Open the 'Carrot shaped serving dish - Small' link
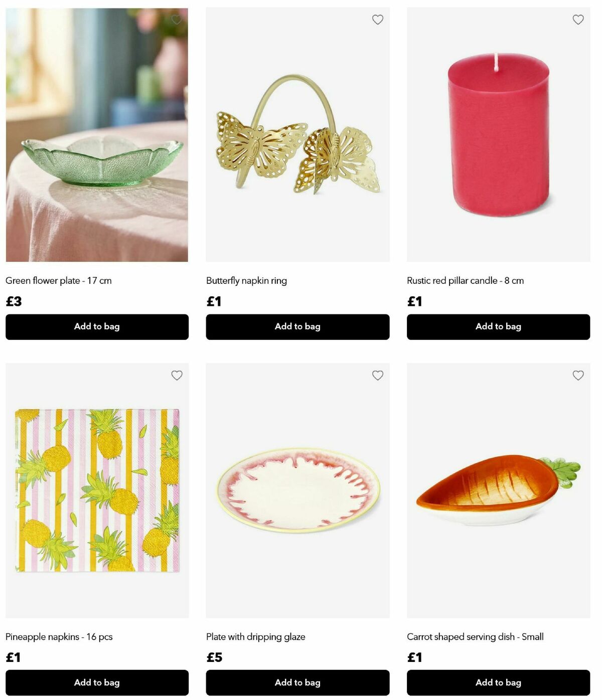The height and width of the screenshot is (700, 602). [x=475, y=637]
